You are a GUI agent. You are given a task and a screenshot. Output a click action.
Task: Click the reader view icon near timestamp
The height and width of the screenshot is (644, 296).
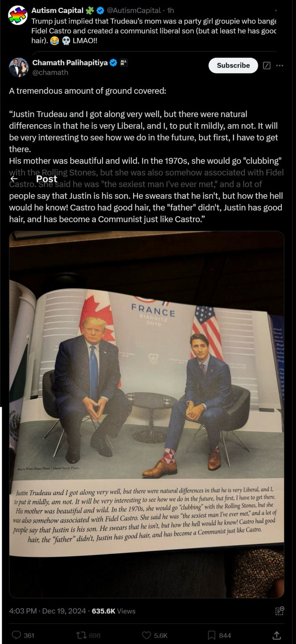279,611
